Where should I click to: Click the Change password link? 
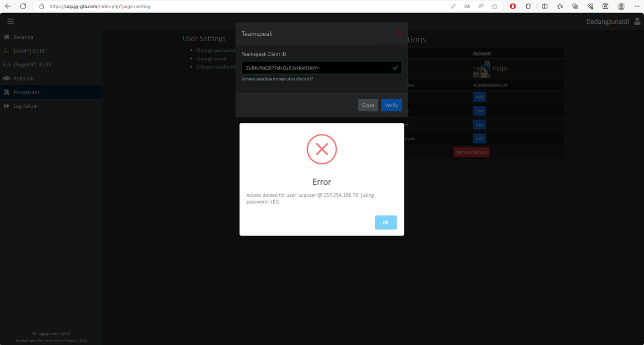coord(215,50)
